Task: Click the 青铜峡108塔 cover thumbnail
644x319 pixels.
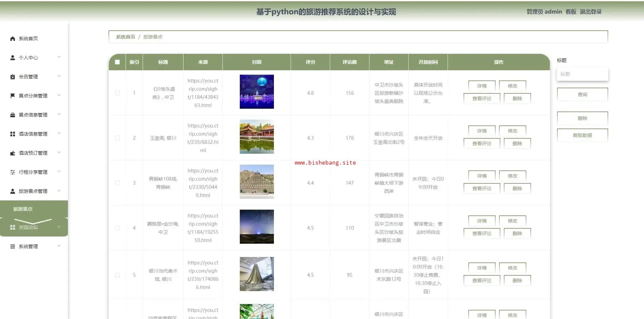Action: 257,182
